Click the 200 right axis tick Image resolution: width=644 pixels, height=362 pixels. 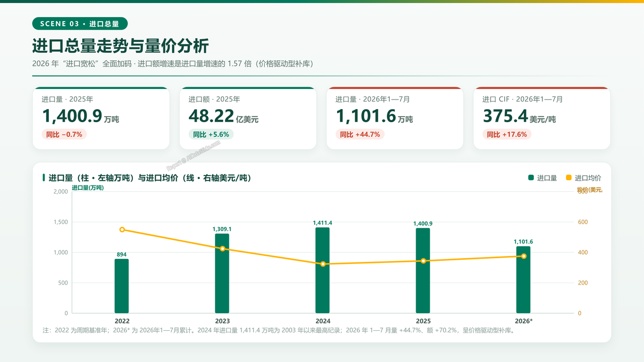click(583, 283)
